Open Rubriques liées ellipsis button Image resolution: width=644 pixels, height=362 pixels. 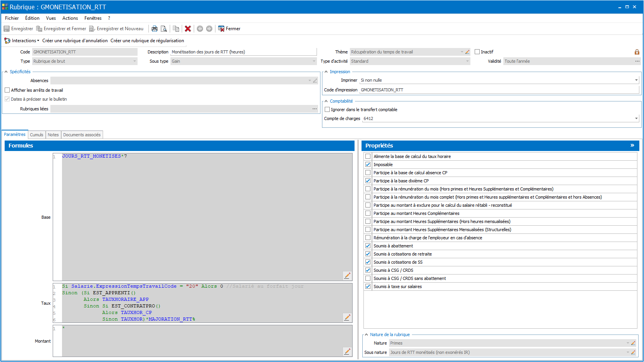[315, 109]
